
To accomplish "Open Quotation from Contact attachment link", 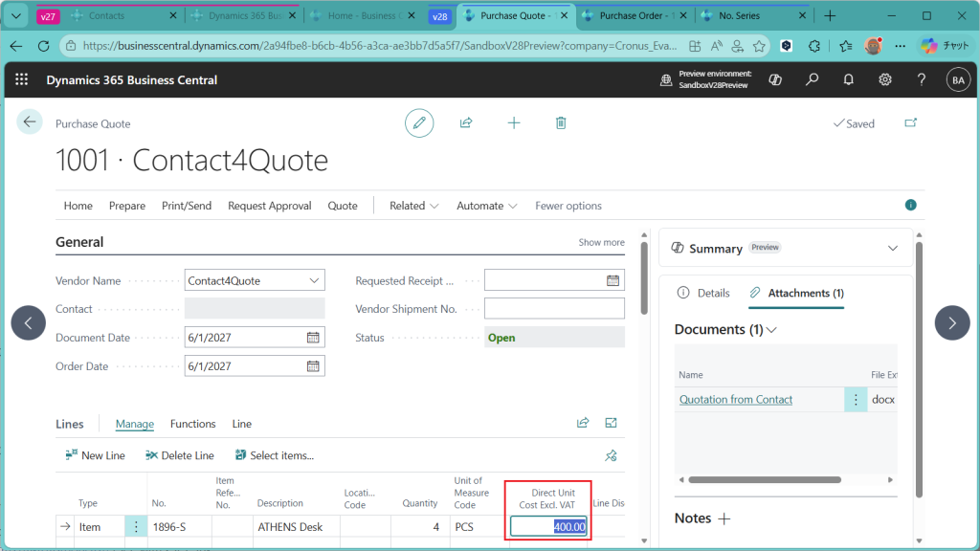I will [736, 399].
